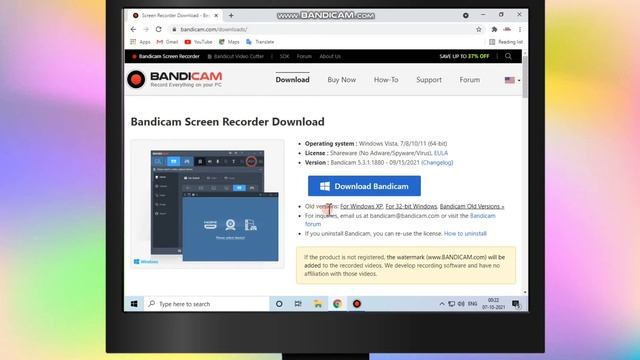
Task: Open Bandicut Video Cutter link
Action: pyautogui.click(x=236, y=56)
